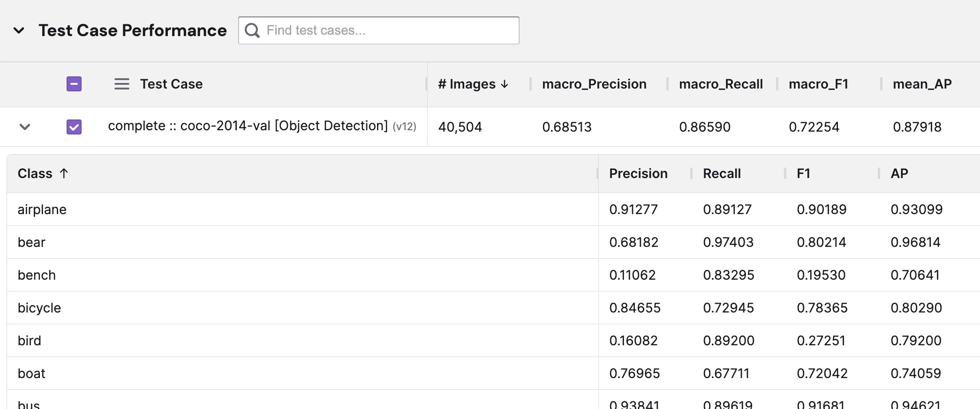Sort by mean_AP column header
This screenshot has height=409, width=980.
tap(922, 84)
